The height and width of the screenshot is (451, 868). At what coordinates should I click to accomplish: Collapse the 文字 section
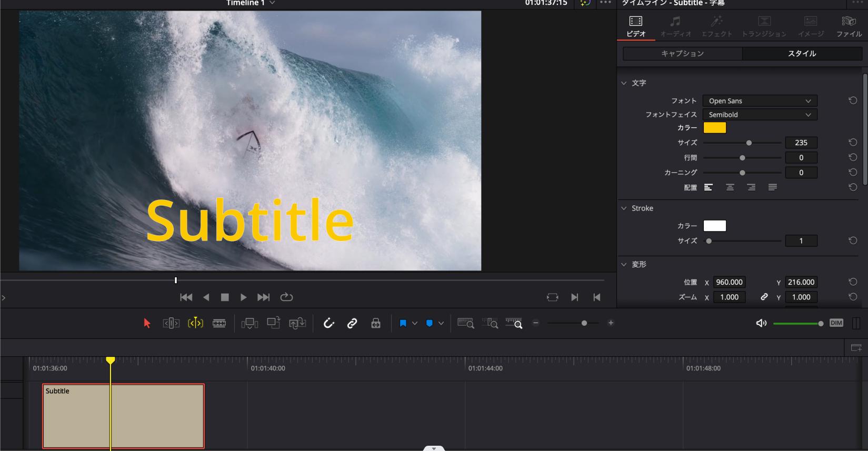(x=624, y=83)
